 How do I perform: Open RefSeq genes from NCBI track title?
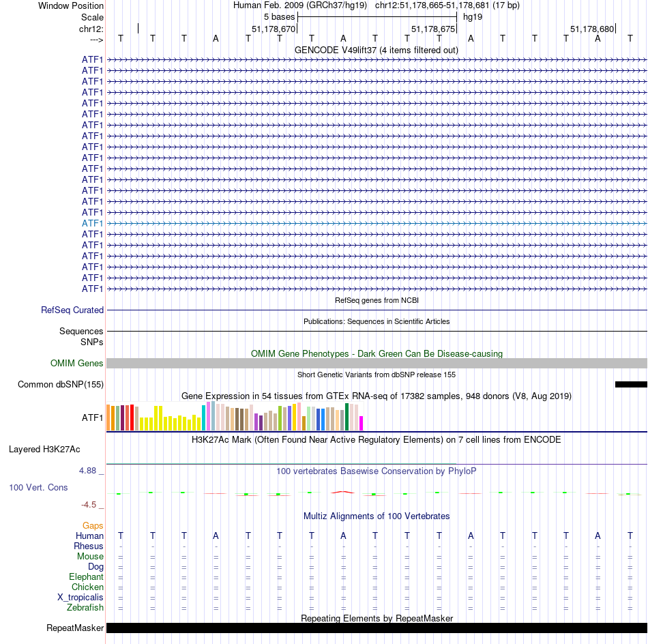coord(377,300)
